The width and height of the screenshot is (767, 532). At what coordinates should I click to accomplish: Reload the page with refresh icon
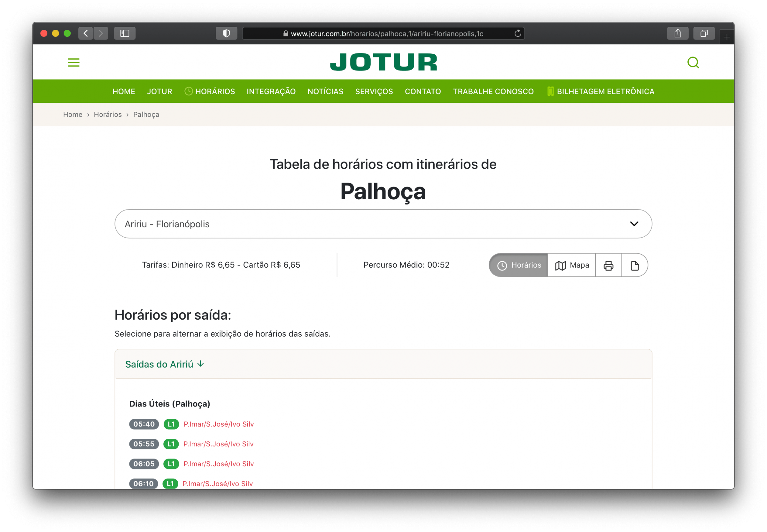[x=517, y=33]
